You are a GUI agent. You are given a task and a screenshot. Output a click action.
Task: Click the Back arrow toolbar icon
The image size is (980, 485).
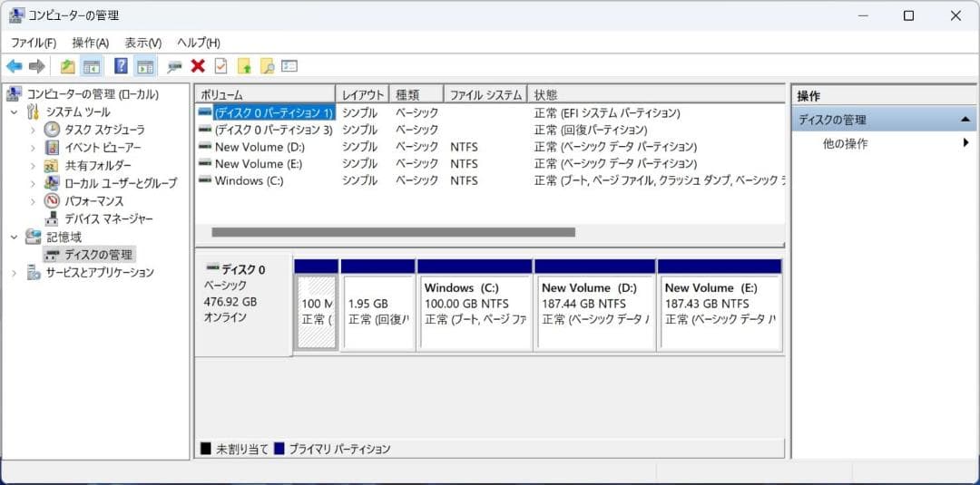pyautogui.click(x=15, y=66)
